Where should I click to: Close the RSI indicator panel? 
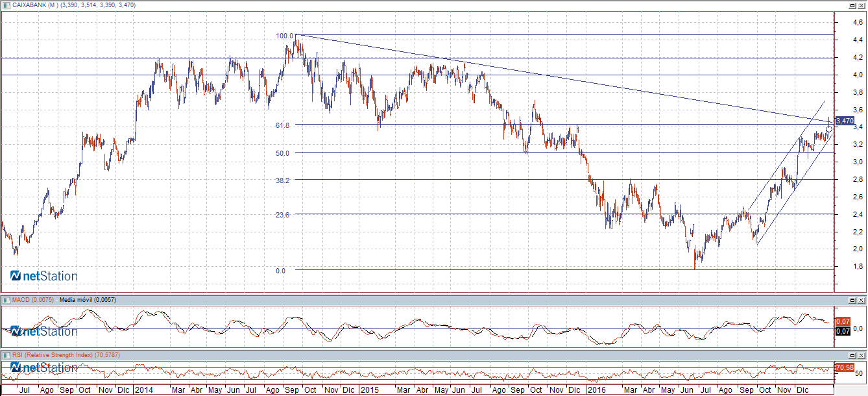pos(862,355)
